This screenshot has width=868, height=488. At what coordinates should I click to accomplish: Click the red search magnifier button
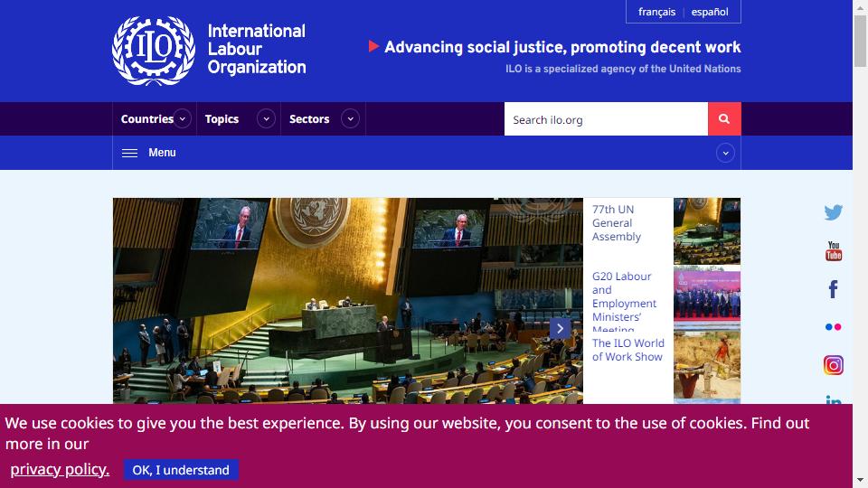coord(724,119)
